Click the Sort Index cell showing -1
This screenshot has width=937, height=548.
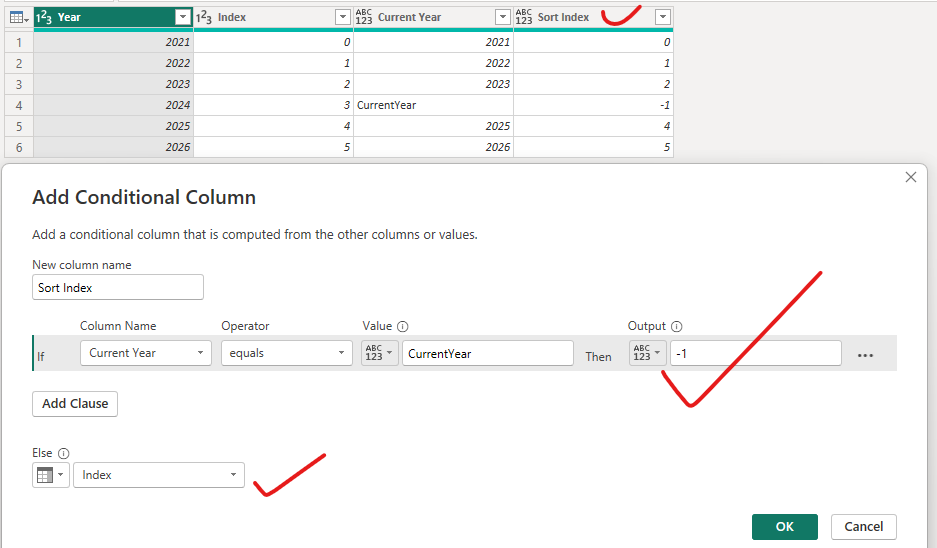pyautogui.click(x=593, y=105)
